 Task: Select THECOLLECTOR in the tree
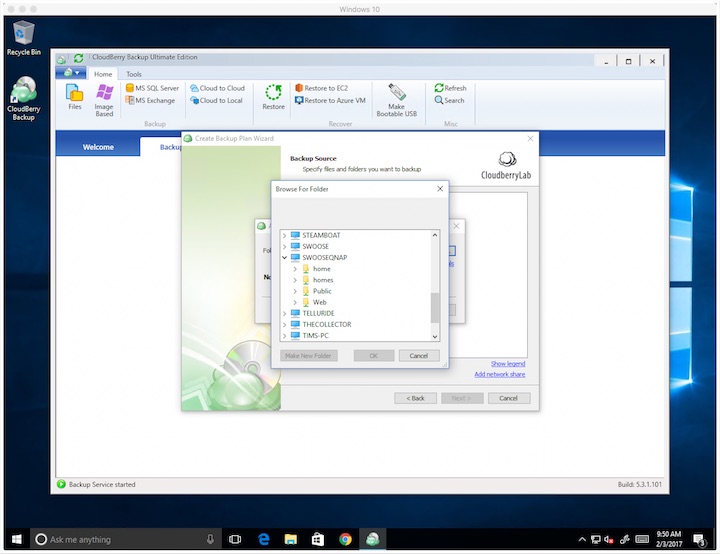click(x=326, y=324)
